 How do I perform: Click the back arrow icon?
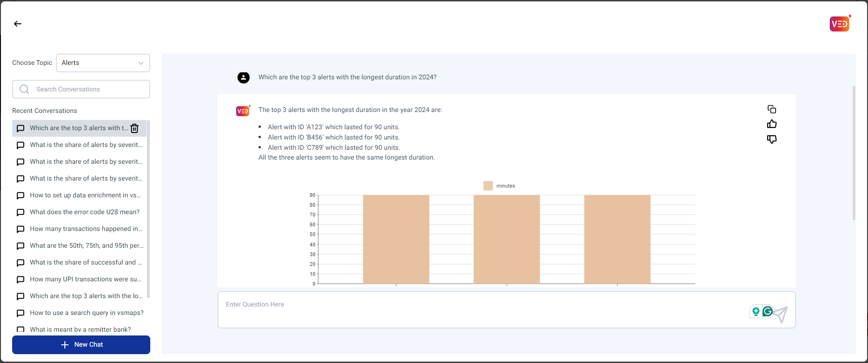click(x=18, y=24)
